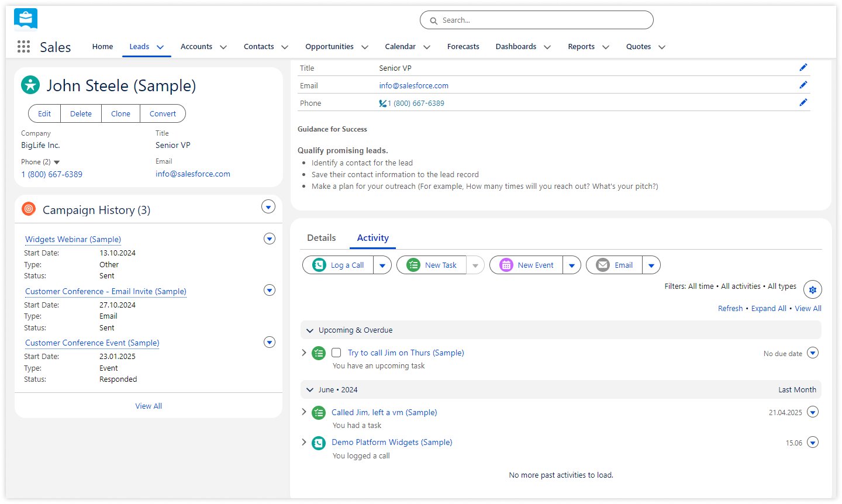Open the Opportunities menu

329,46
